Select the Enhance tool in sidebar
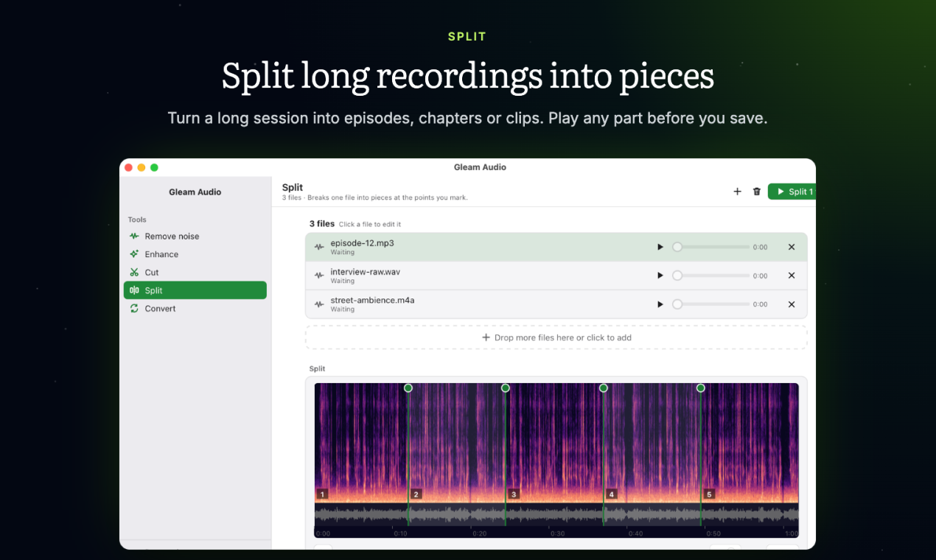936x560 pixels. (x=195, y=254)
